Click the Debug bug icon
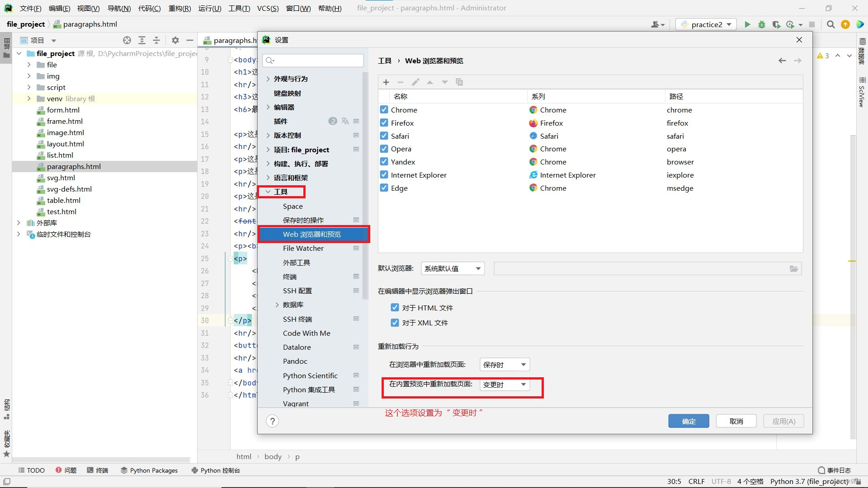Screen dimensions: 868x488 tap(762, 24)
